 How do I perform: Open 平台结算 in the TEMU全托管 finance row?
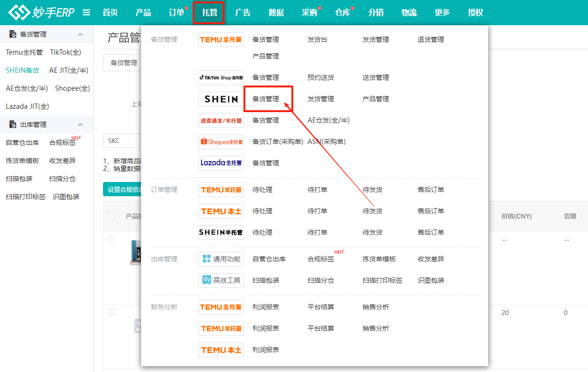click(x=321, y=307)
